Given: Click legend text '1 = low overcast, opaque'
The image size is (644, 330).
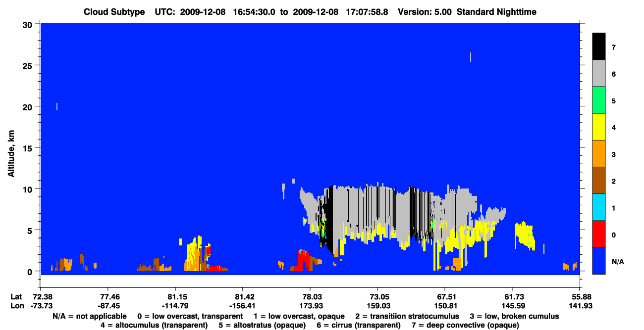Looking at the screenshot, I should [x=298, y=316].
